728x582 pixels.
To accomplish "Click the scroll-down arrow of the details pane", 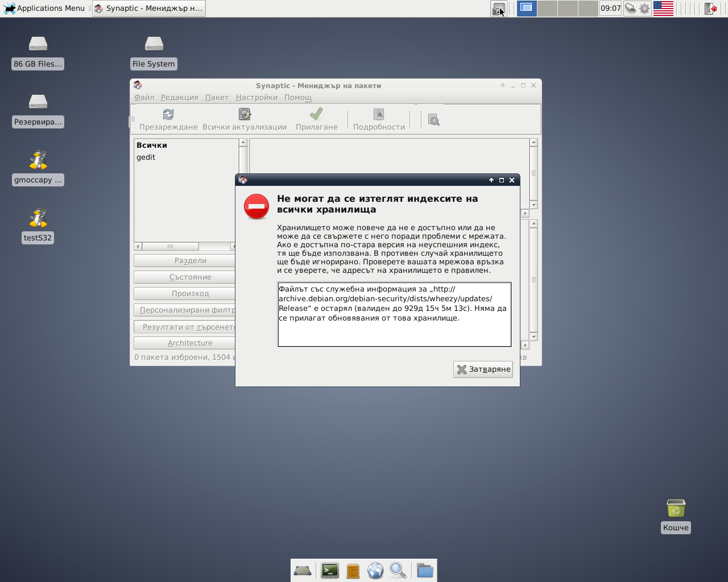I will coord(533,337).
